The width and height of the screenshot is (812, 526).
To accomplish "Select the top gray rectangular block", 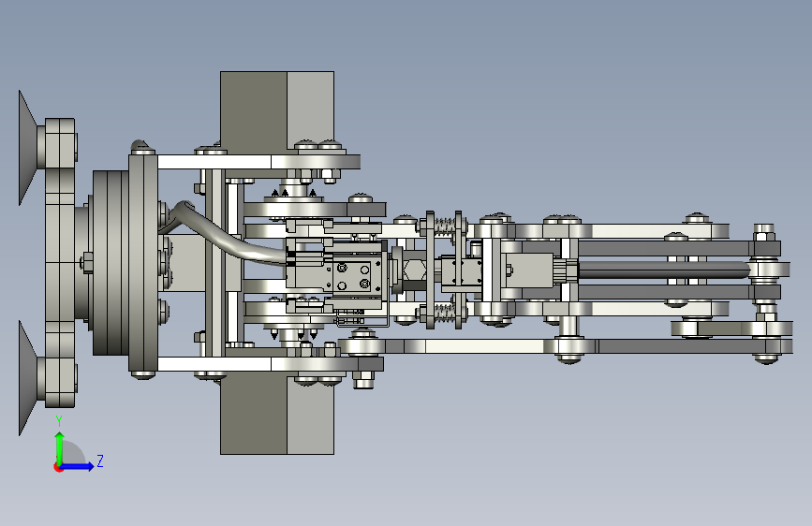I will pyautogui.click(x=277, y=113).
